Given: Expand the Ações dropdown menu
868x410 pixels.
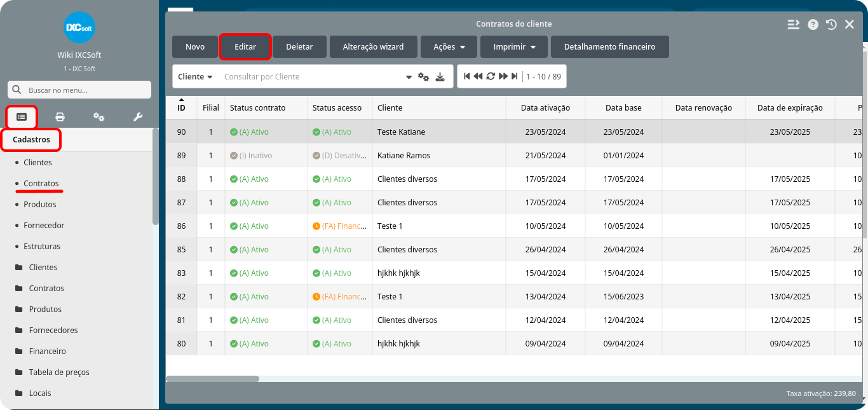Looking at the screenshot, I should 450,47.
